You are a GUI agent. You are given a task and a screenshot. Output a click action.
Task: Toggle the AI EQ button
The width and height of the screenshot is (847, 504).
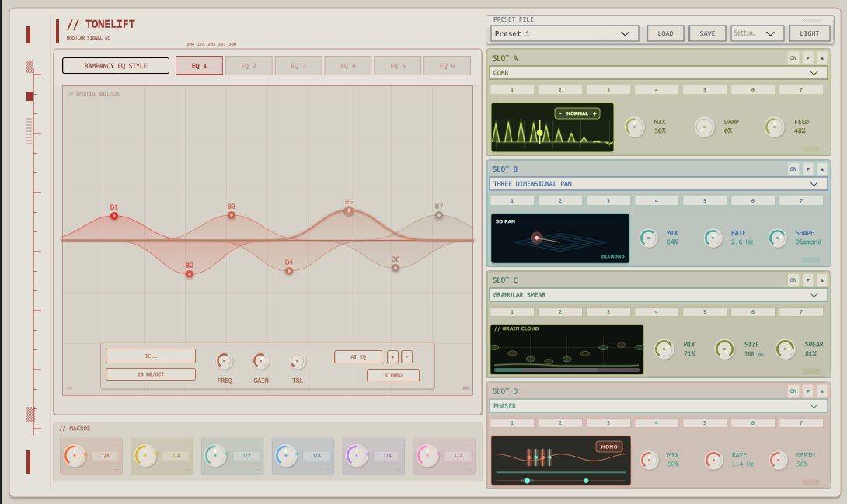coord(358,356)
